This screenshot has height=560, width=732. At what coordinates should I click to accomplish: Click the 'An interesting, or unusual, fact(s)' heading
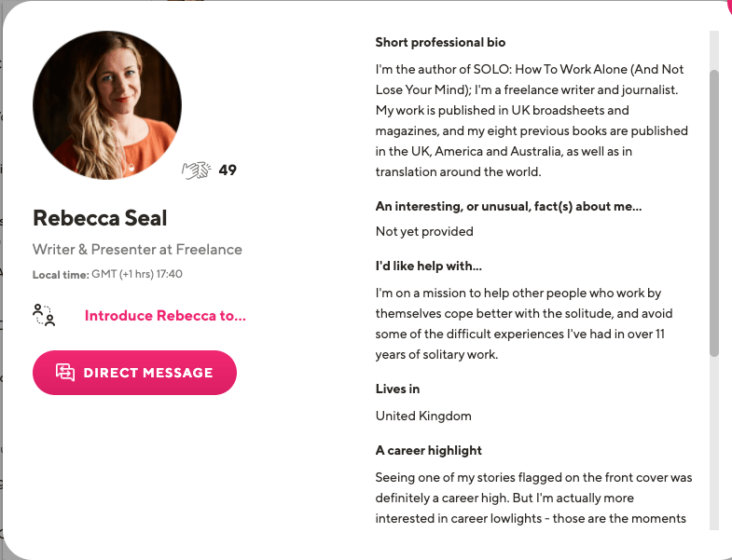click(508, 206)
